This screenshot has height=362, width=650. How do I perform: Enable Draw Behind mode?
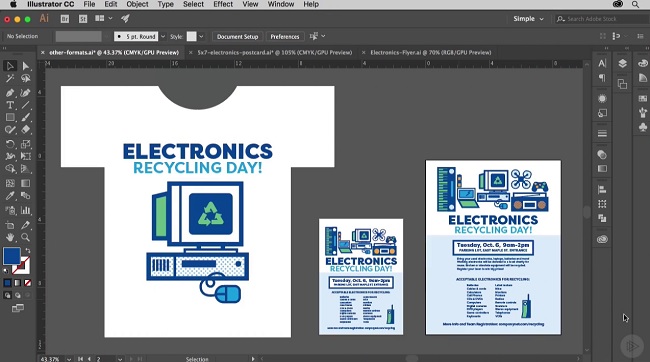click(17, 295)
